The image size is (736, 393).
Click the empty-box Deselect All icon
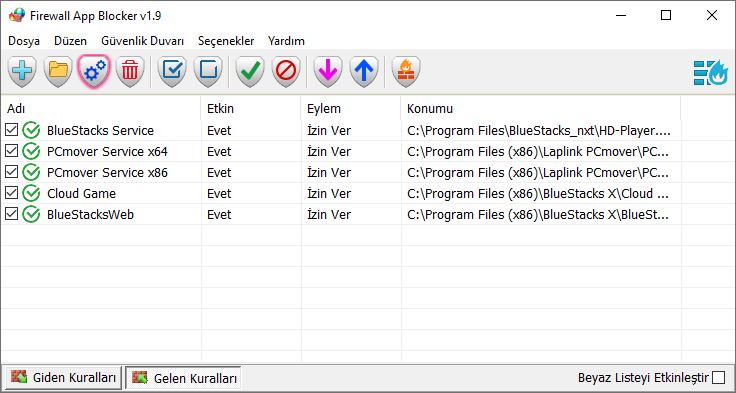tap(208, 71)
